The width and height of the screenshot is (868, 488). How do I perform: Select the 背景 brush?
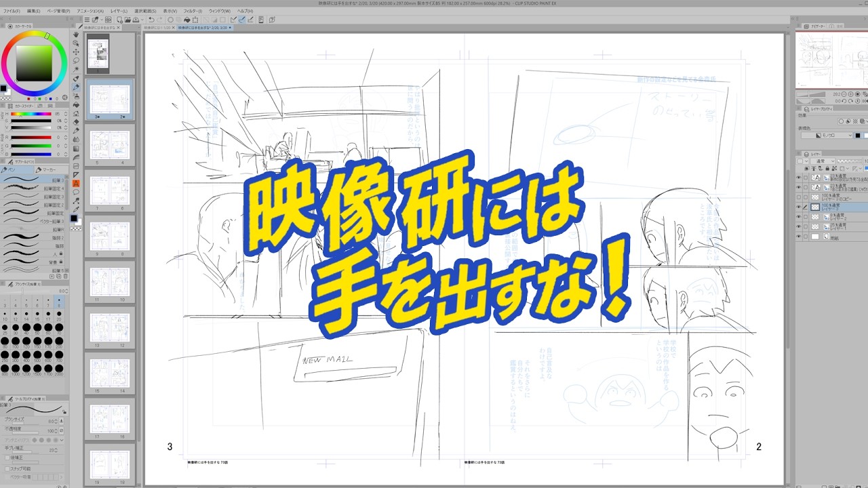click(x=34, y=262)
